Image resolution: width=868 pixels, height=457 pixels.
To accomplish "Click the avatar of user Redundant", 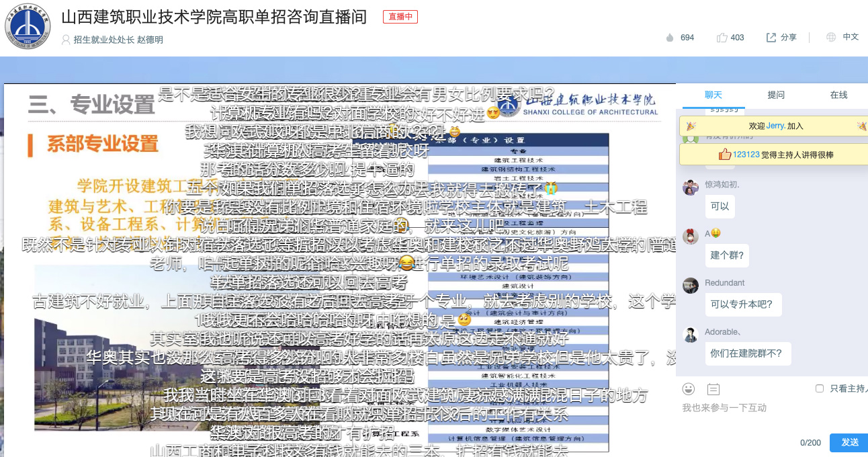I will click(x=691, y=286).
